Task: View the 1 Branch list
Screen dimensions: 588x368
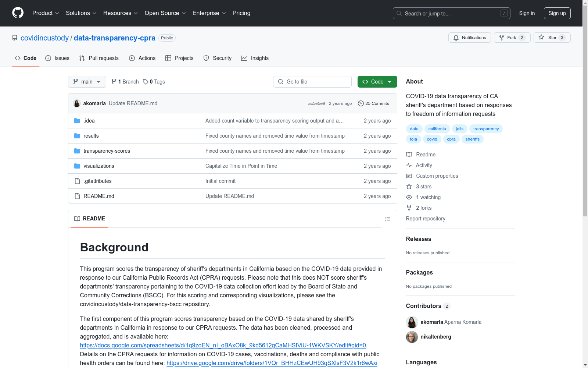Action: [125, 82]
